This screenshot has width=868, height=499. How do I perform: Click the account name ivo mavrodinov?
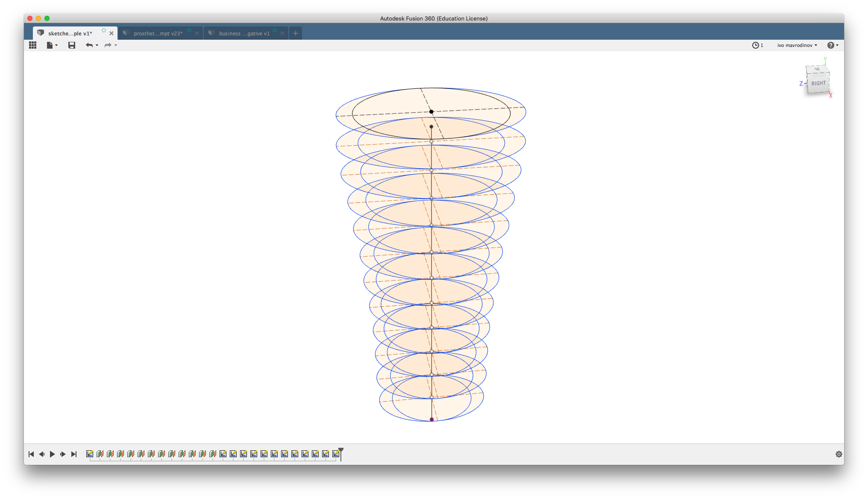(x=795, y=45)
